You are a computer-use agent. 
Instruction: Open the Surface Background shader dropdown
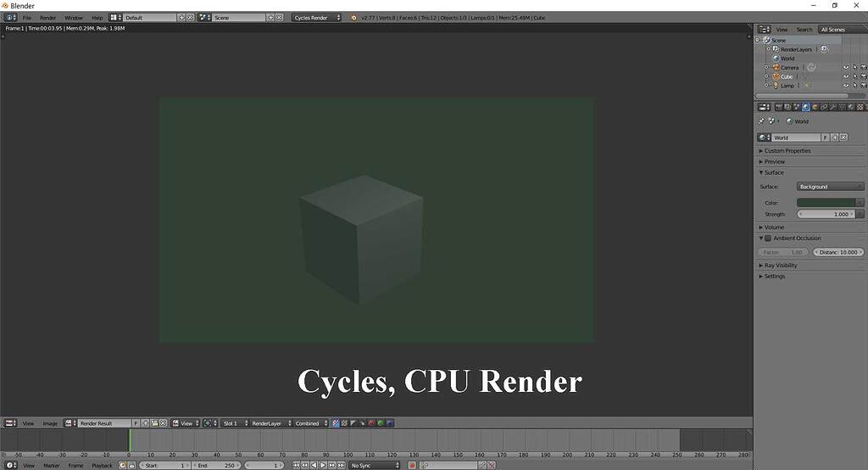point(830,187)
